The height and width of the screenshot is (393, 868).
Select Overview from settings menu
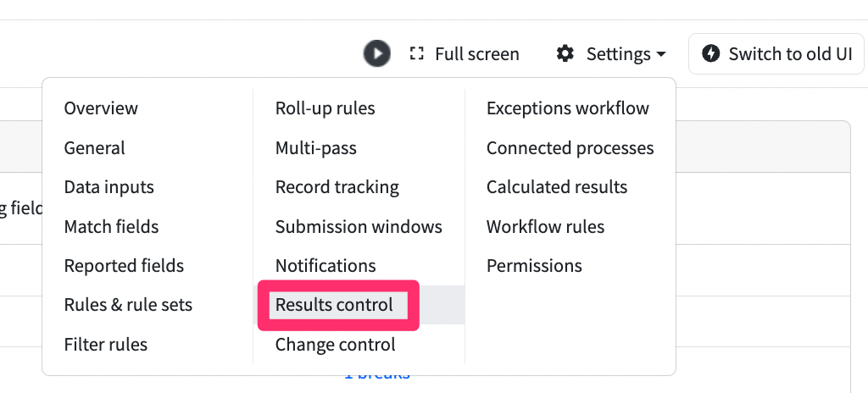tap(101, 108)
